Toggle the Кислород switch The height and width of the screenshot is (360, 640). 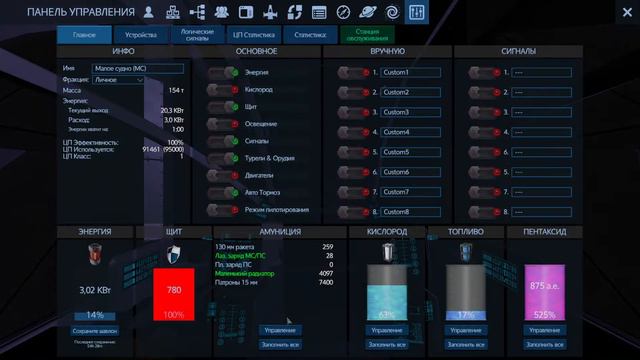coord(222,90)
